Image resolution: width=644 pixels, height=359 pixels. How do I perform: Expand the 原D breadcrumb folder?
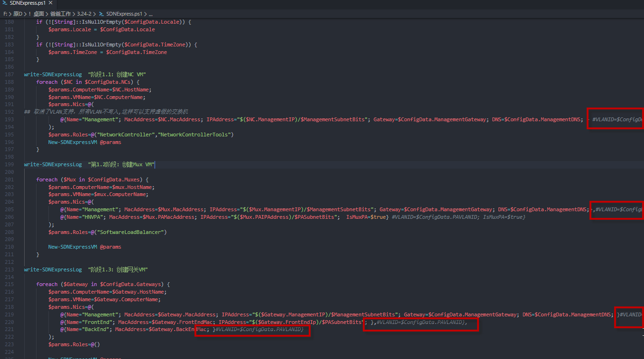(18, 14)
